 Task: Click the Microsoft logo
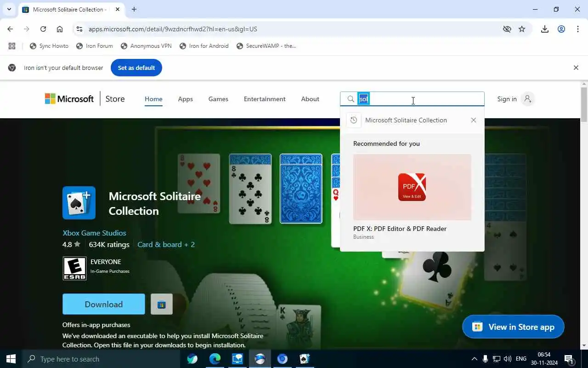[69, 99]
